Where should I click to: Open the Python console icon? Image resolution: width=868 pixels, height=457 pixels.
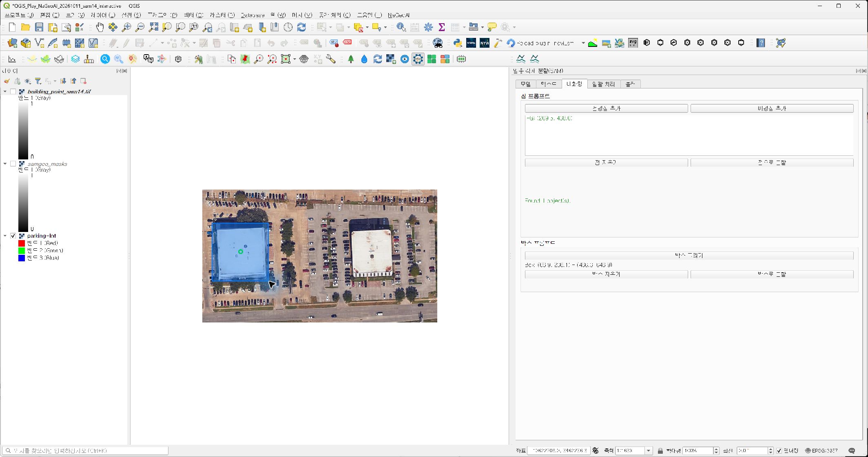458,43
